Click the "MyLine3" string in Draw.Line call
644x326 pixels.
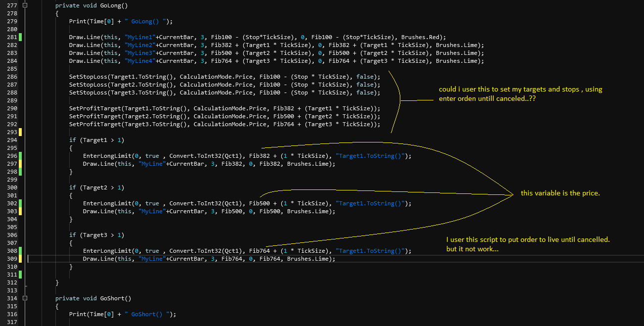pos(140,53)
